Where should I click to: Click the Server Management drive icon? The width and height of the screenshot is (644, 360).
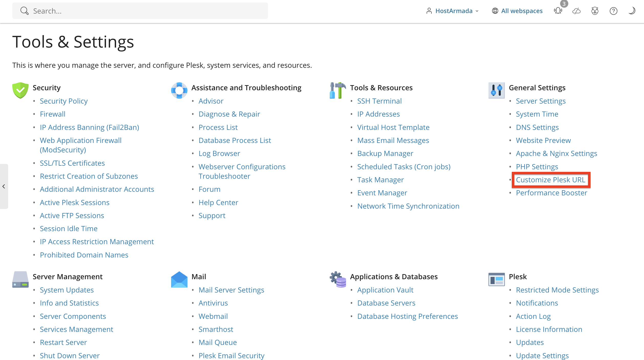point(20,279)
